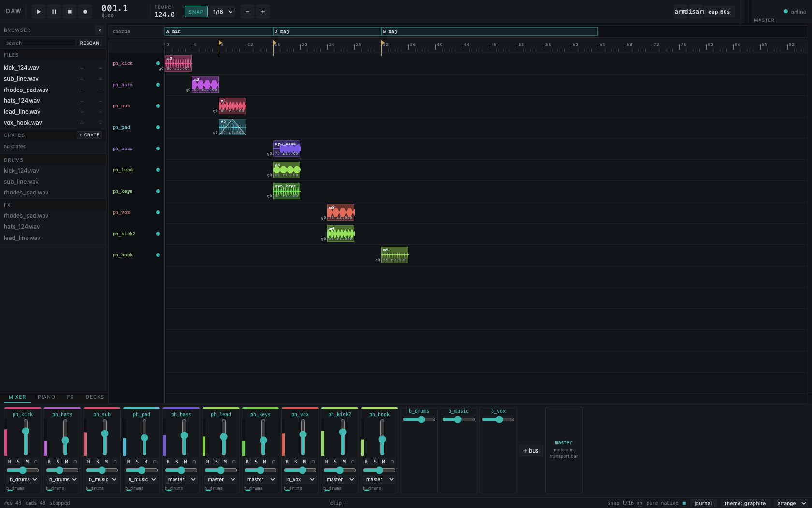This screenshot has height=508, width=812.
Task: Click the teal dot on ph_vox track
Action: [x=158, y=212]
